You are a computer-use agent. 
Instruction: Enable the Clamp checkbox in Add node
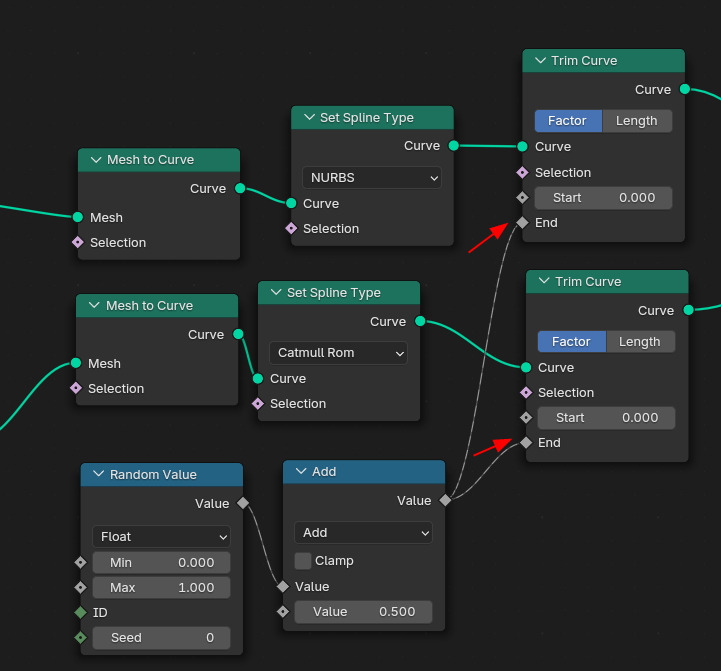[303, 561]
